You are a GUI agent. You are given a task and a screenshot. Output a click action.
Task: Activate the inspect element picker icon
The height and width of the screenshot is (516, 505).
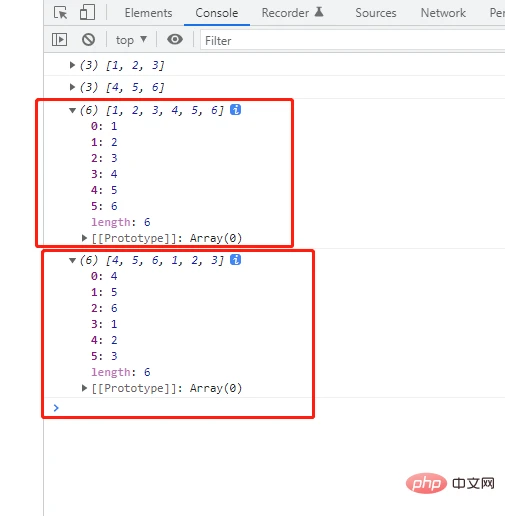click(x=60, y=13)
